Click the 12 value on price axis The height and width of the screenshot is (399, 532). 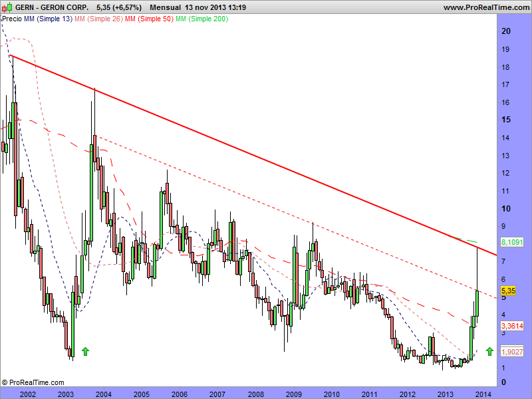[x=505, y=173]
